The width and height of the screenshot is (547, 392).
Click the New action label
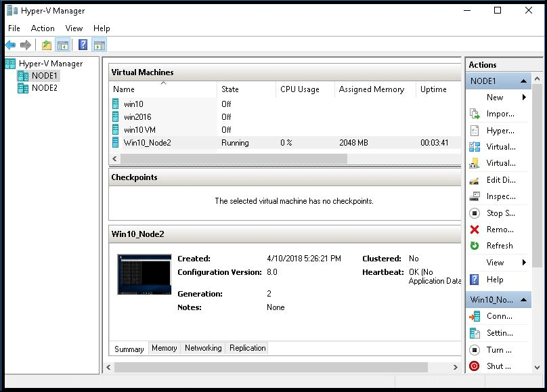click(x=495, y=97)
